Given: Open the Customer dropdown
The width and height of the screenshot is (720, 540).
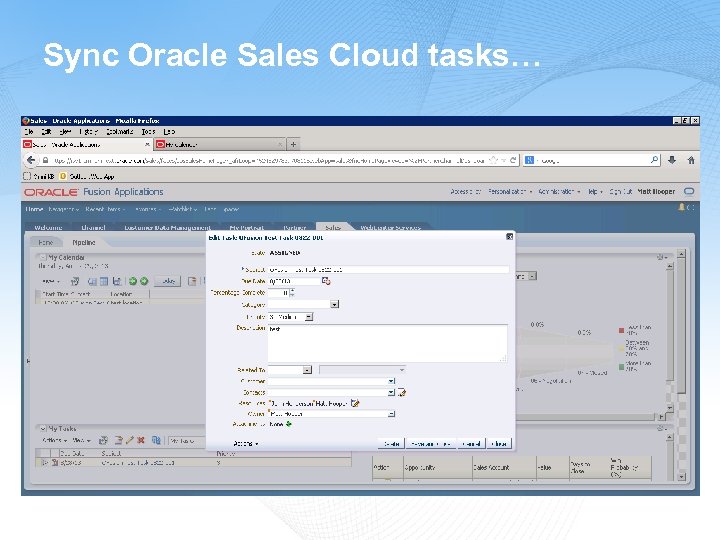Looking at the screenshot, I should tap(391, 381).
